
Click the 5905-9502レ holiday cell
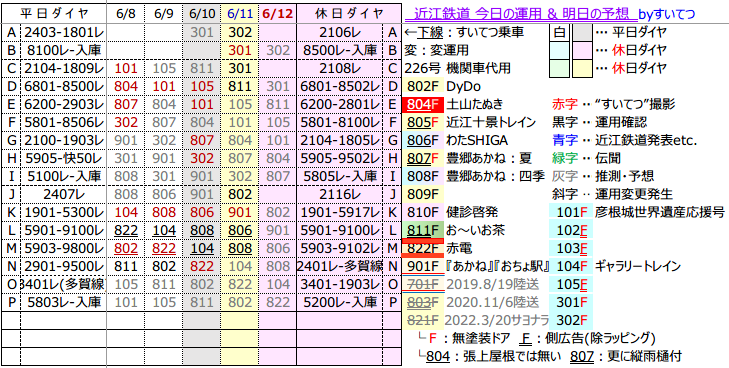click(x=341, y=158)
